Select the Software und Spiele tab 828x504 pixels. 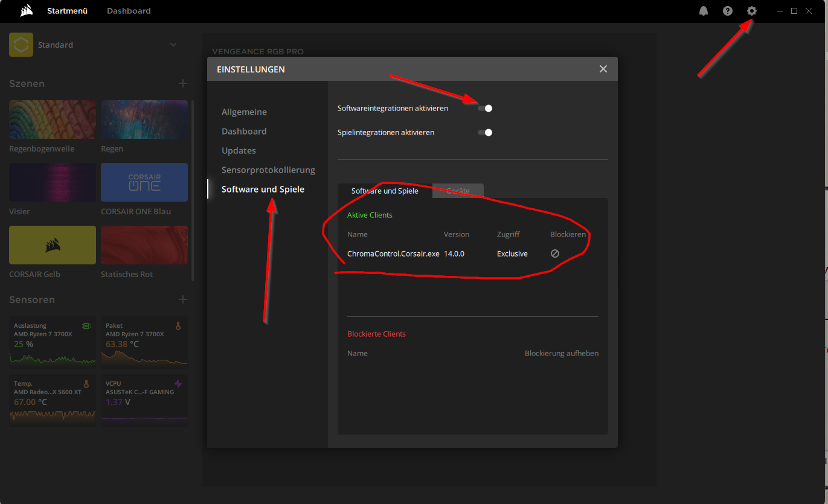coord(385,191)
